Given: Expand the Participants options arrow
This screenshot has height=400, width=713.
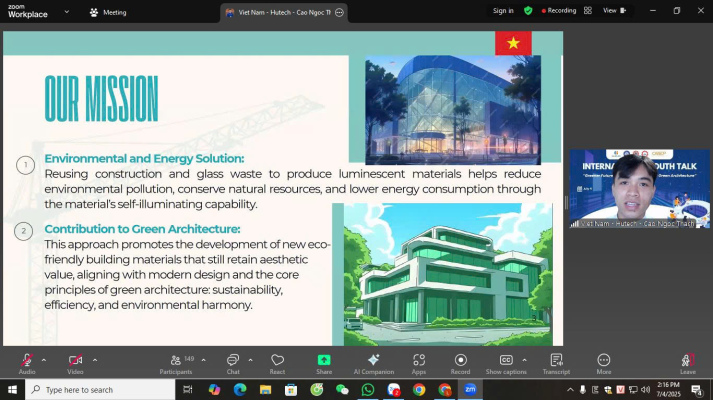Looking at the screenshot, I should point(204,360).
